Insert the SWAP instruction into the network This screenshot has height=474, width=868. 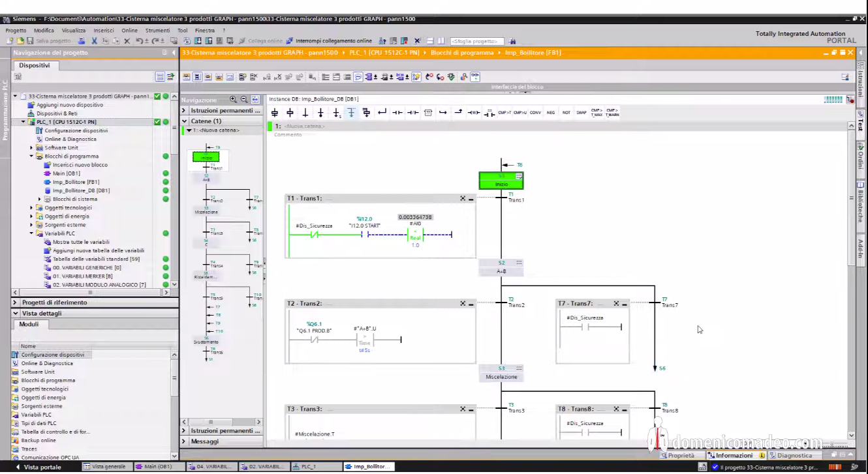(581, 113)
